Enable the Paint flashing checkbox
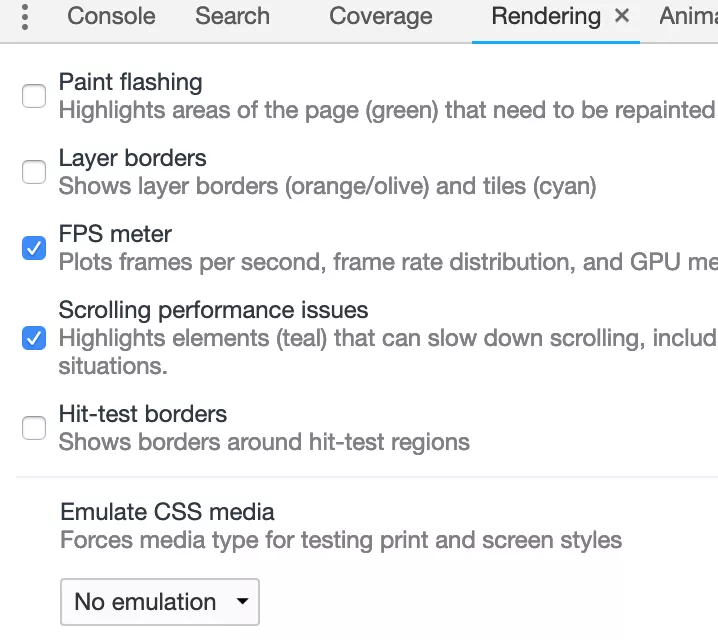The height and width of the screenshot is (640, 718). (x=34, y=96)
